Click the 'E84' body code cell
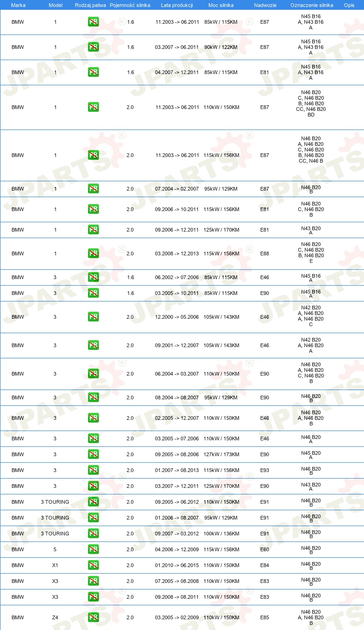The width and height of the screenshot is (364, 630). pos(265,565)
